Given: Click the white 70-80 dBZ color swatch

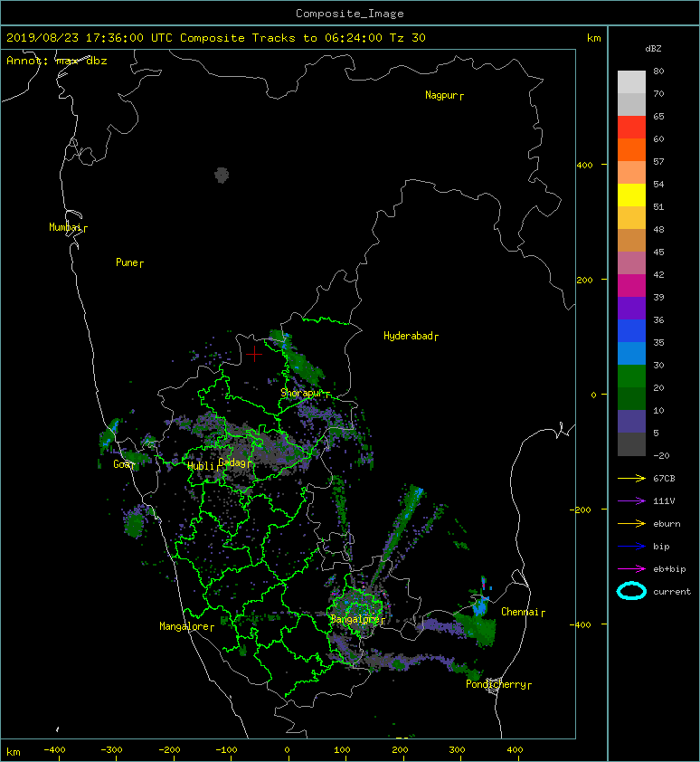Looking at the screenshot, I should pos(631,82).
